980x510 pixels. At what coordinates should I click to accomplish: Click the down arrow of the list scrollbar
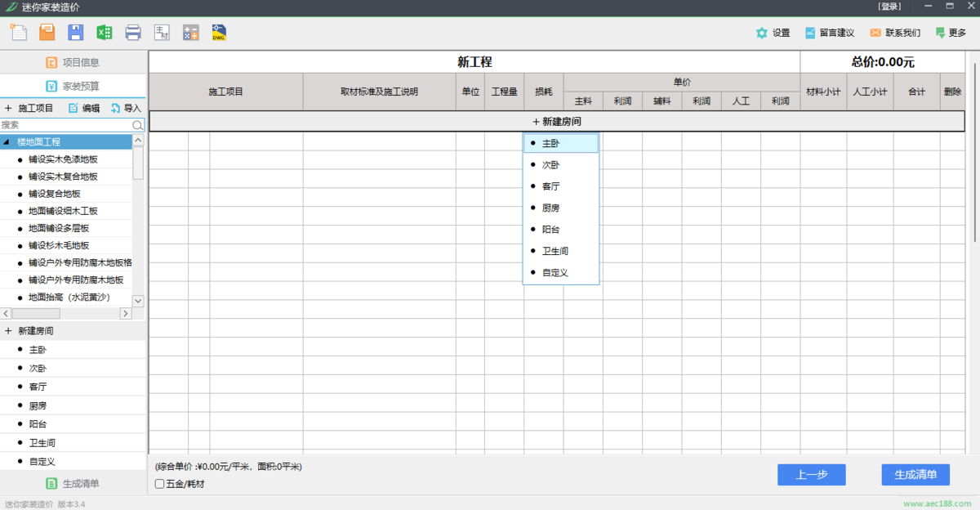pos(138,301)
